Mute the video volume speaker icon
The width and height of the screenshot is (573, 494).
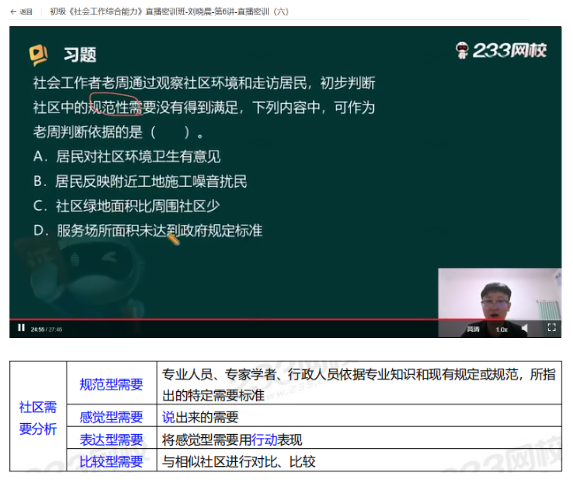(x=525, y=328)
